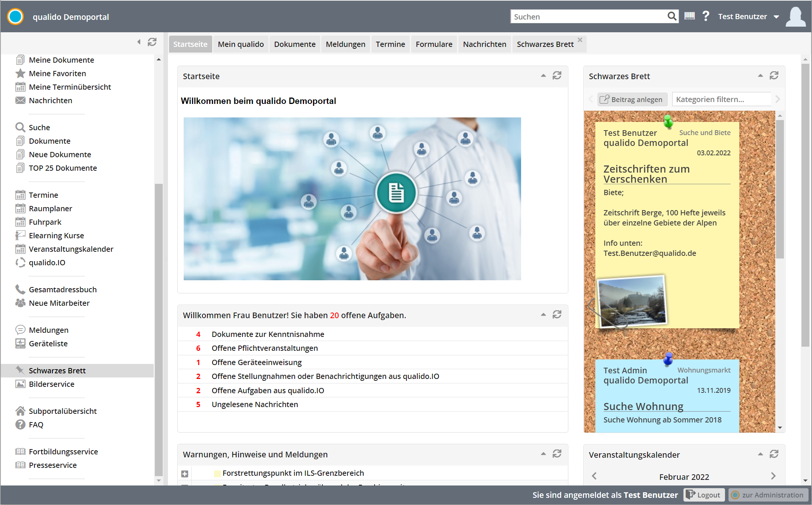Screen dimensions: 812x505
Task: Click zur Administration button
Action: (x=768, y=495)
